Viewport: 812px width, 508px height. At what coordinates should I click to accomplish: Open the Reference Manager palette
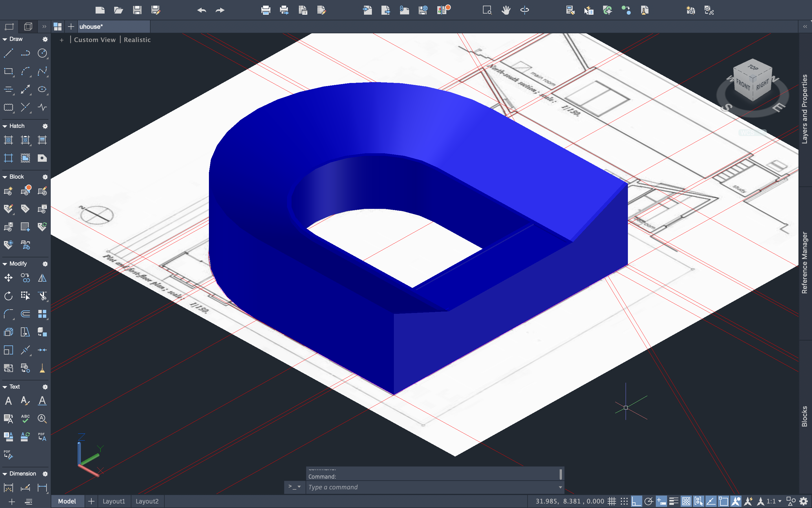coord(805,262)
